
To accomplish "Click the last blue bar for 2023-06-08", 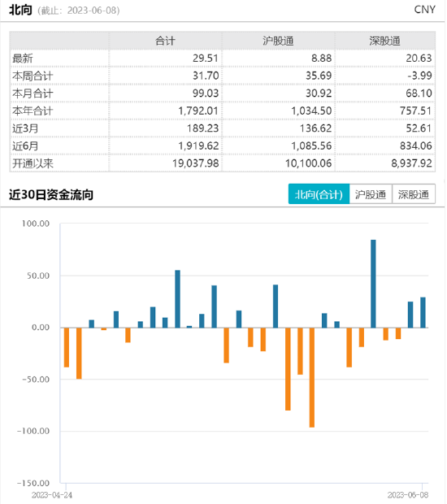I will [x=423, y=312].
